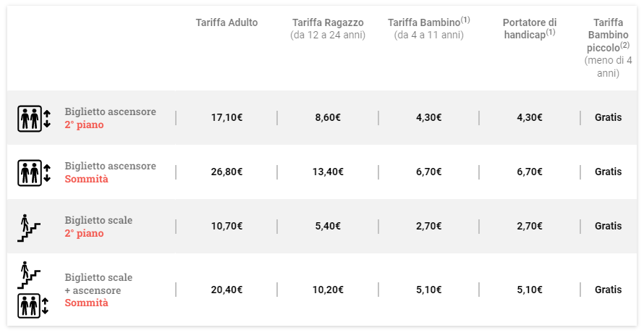Click the 13,40€ youth summit elevator price
Screen dimensions: 644x333
click(328, 172)
